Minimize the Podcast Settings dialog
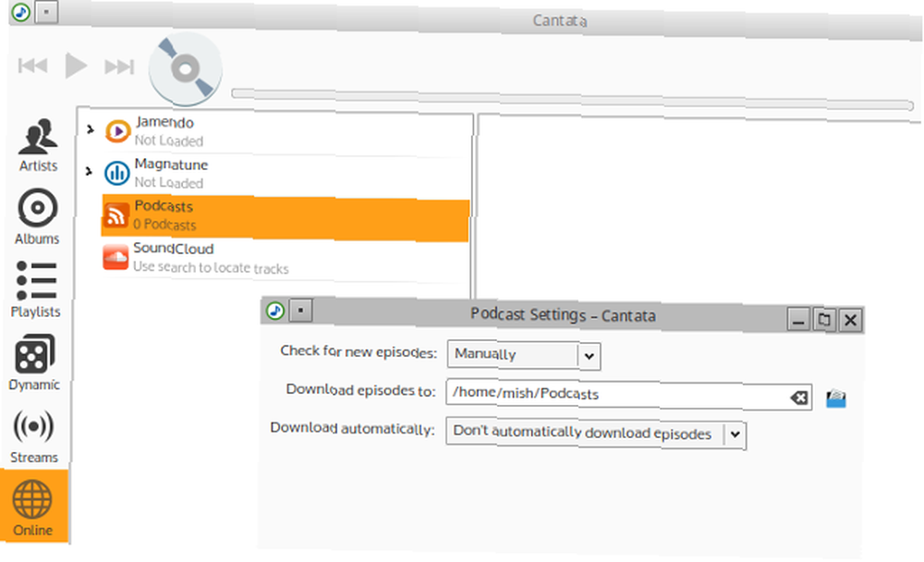This screenshot has height=562, width=924. (x=798, y=320)
